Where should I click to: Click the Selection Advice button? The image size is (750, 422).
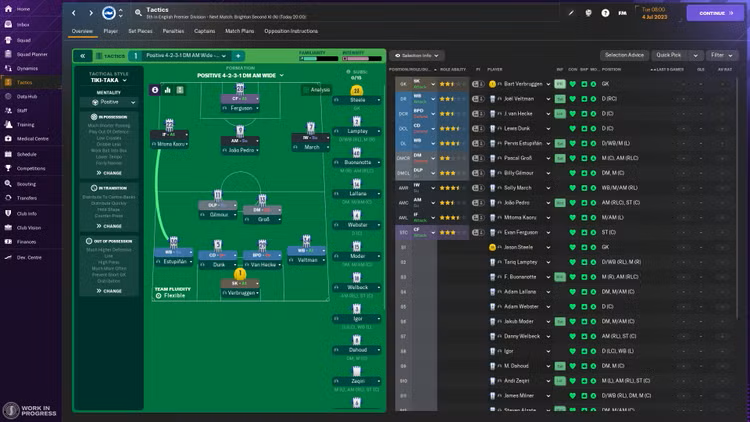tap(623, 55)
